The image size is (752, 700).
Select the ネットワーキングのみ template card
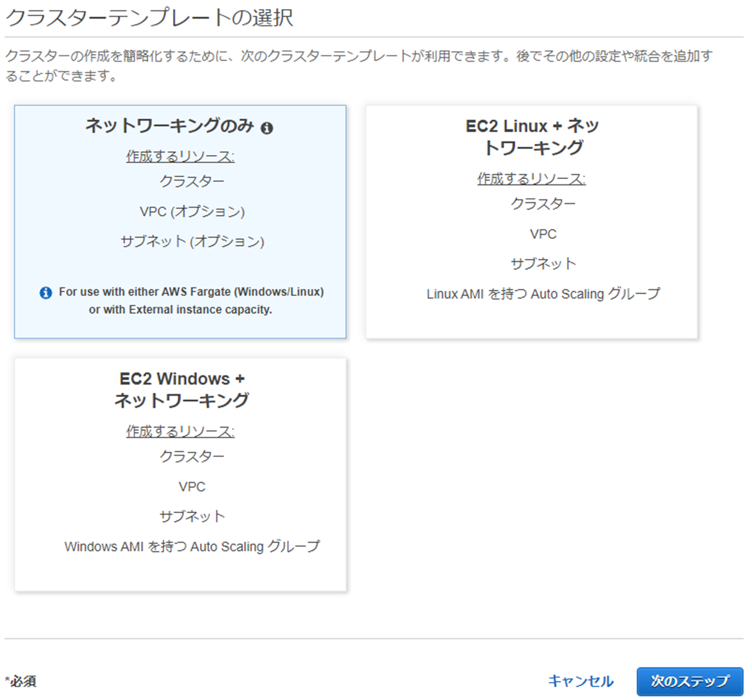click(180, 222)
